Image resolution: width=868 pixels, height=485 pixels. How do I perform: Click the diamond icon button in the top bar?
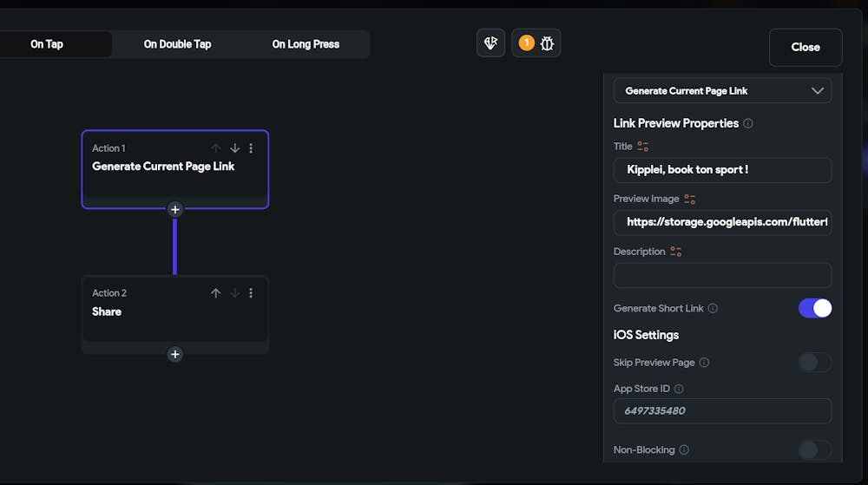[490, 43]
